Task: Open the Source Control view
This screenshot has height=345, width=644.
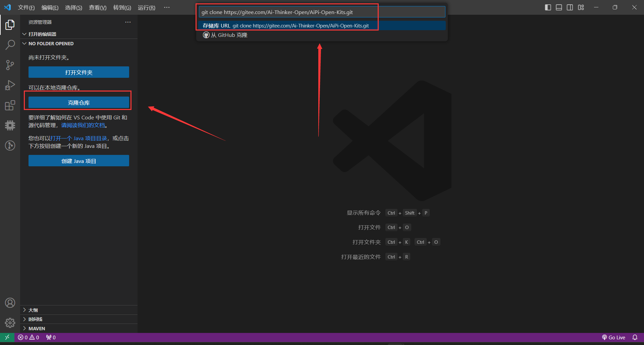Action: point(10,65)
